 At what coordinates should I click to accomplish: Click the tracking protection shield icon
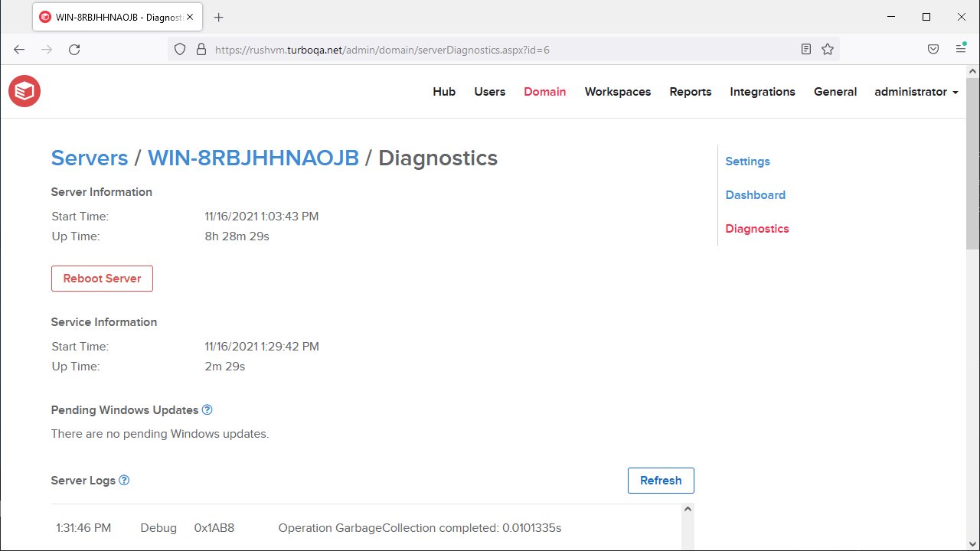[179, 49]
